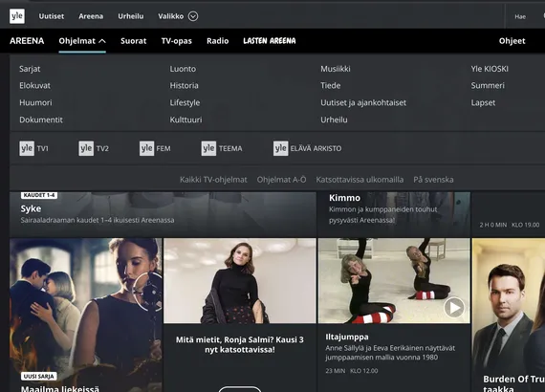Switch to the Radio tab

[x=218, y=41]
